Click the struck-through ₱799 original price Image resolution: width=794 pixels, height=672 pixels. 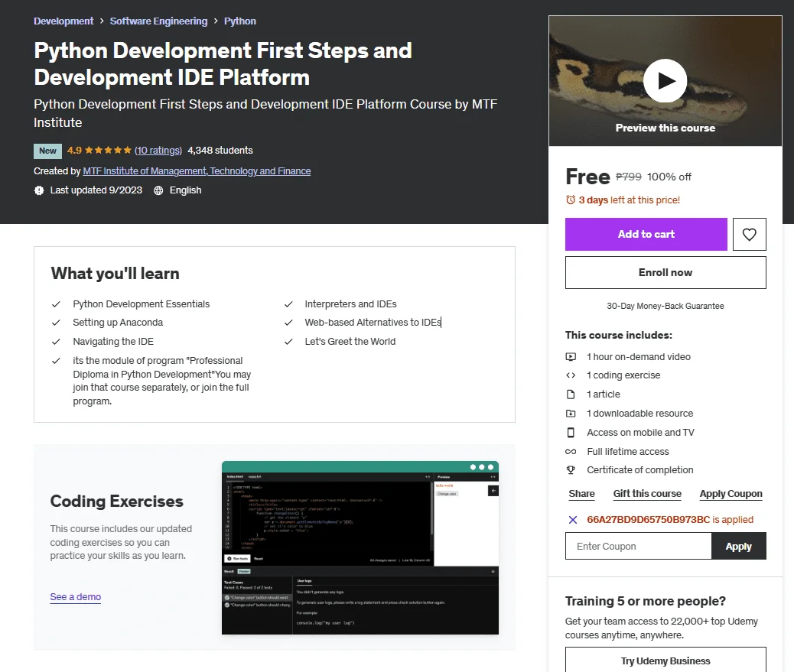tap(629, 177)
